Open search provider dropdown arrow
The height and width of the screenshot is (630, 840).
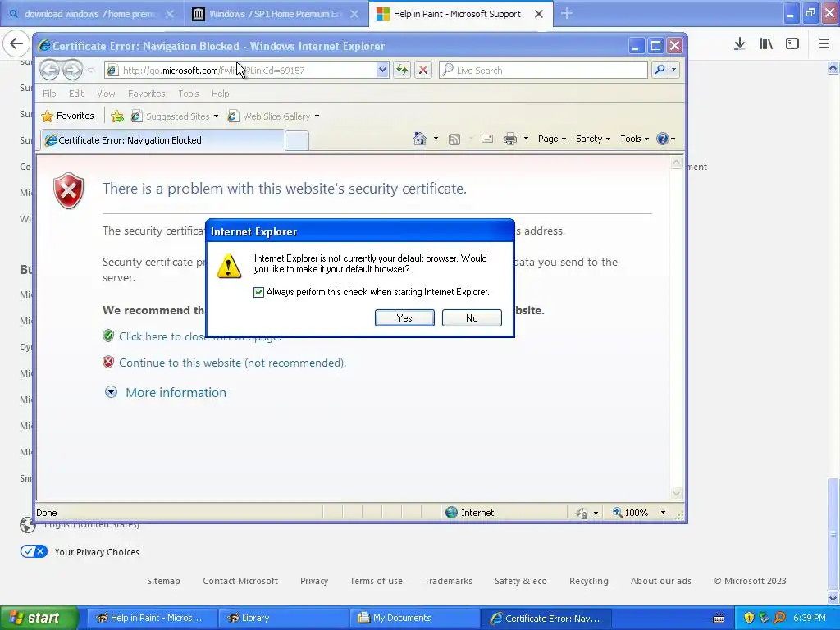click(674, 70)
